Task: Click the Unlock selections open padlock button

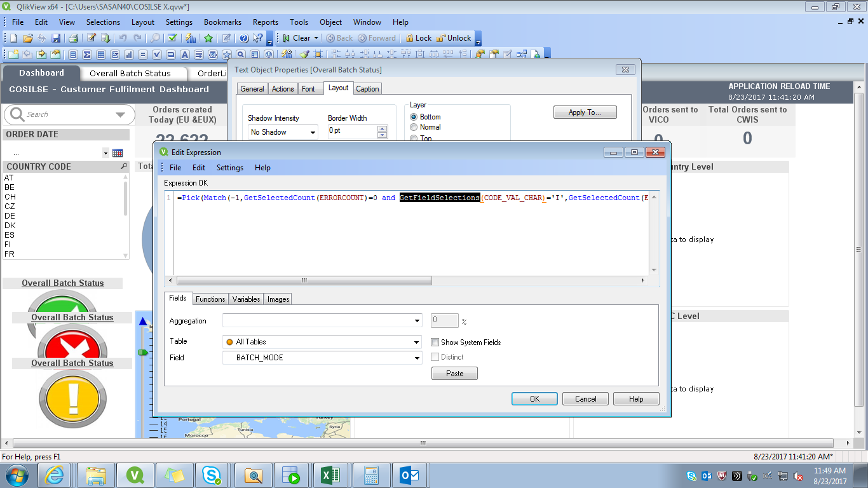Action: tap(454, 38)
